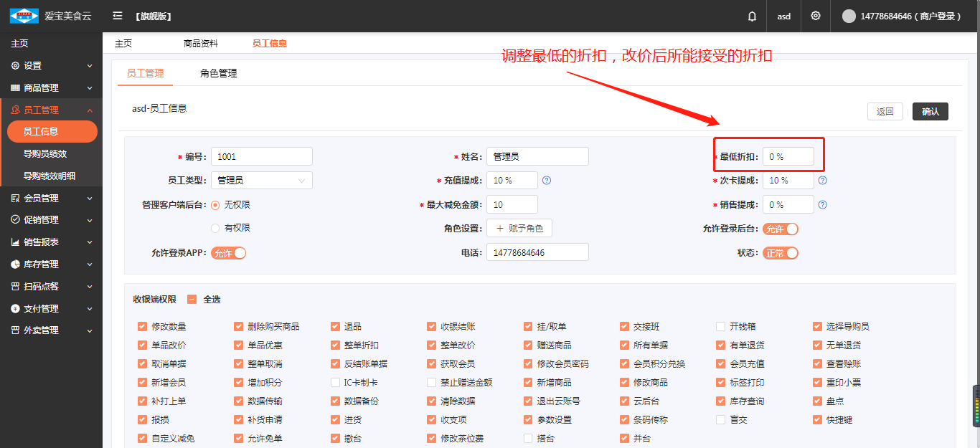This screenshot has height=448, width=980.
Task: Click help icon beside 销售提成
Action: pos(823,205)
